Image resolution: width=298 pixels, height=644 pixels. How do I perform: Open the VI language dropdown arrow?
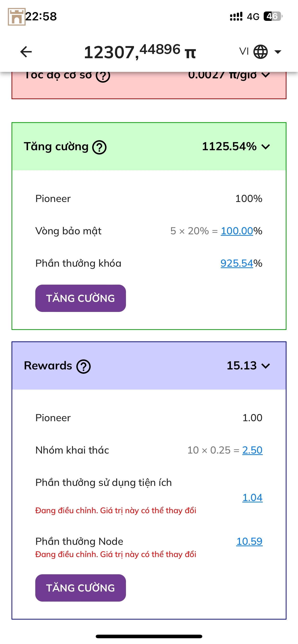[x=278, y=52]
